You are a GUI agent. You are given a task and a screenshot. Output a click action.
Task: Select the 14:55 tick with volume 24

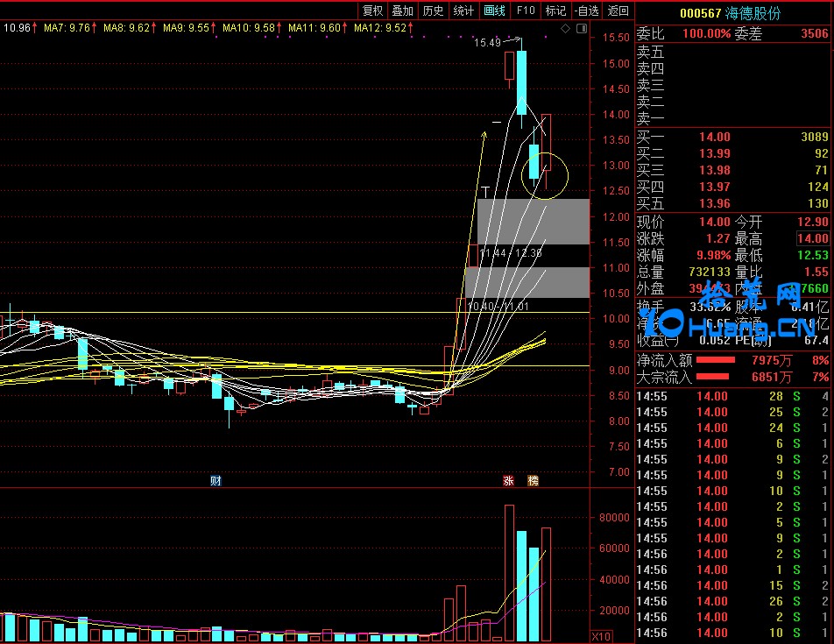[x=732, y=428]
